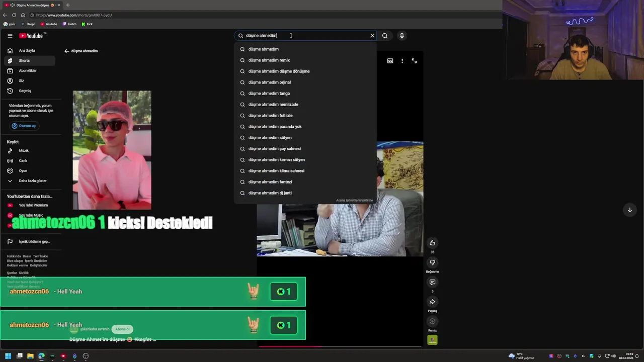This screenshot has height=362, width=644.
Task: Click the magnifier search button
Action: pos(385,36)
